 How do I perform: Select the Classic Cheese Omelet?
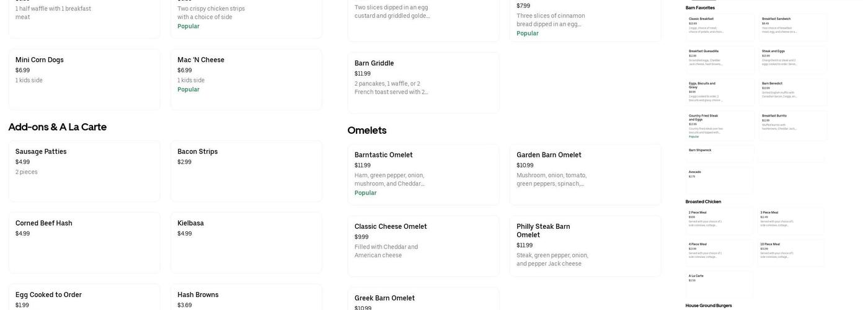pyautogui.click(x=423, y=246)
